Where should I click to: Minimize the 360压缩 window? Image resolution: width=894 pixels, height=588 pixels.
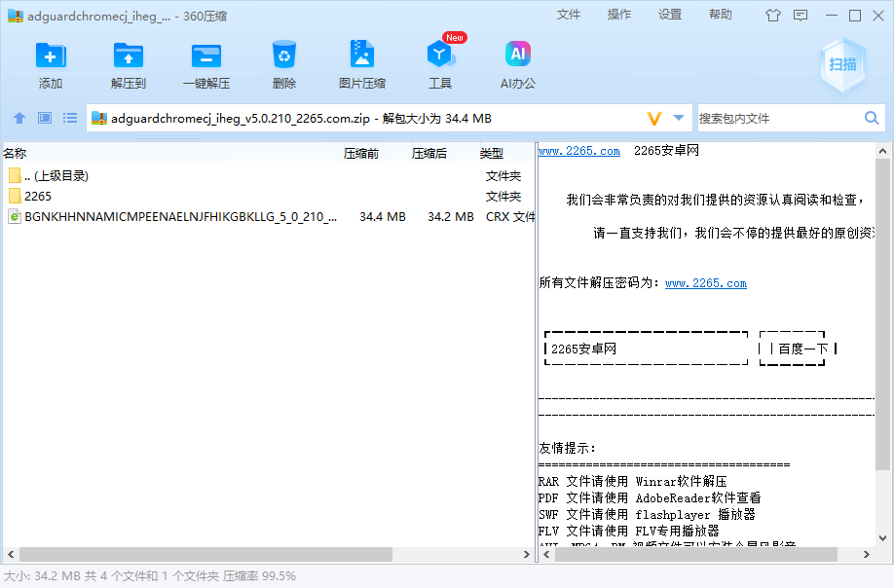832,16
